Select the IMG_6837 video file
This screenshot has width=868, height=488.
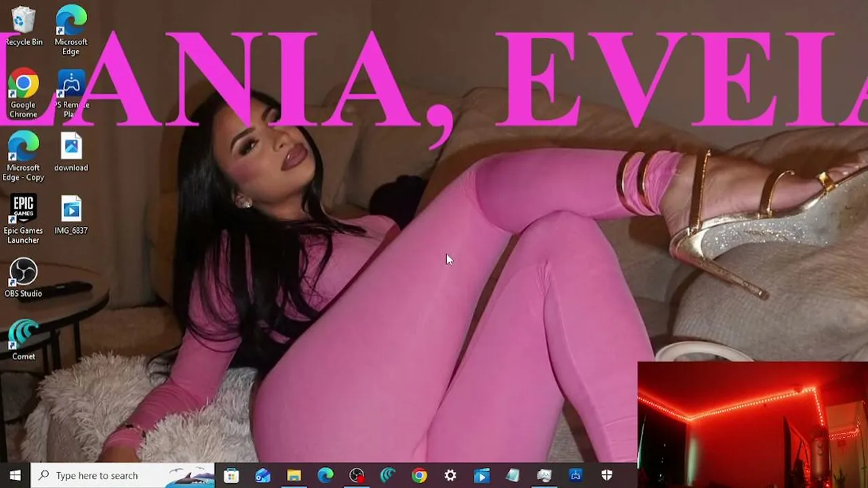(71, 216)
